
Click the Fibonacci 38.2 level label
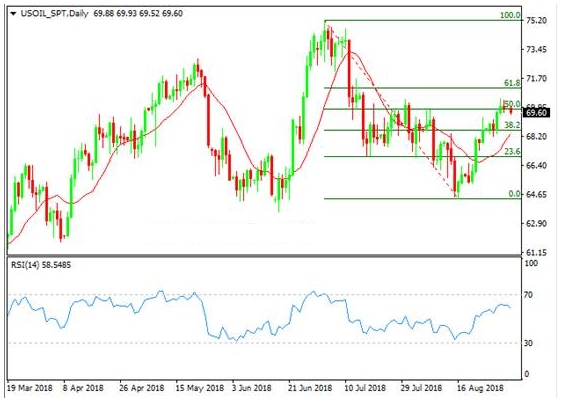[512, 125]
